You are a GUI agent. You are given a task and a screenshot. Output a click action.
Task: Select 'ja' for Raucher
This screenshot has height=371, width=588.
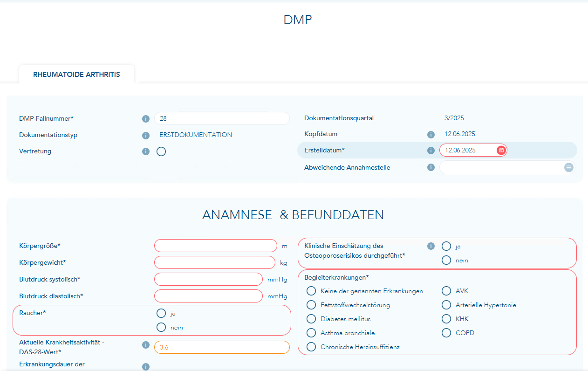pos(161,313)
